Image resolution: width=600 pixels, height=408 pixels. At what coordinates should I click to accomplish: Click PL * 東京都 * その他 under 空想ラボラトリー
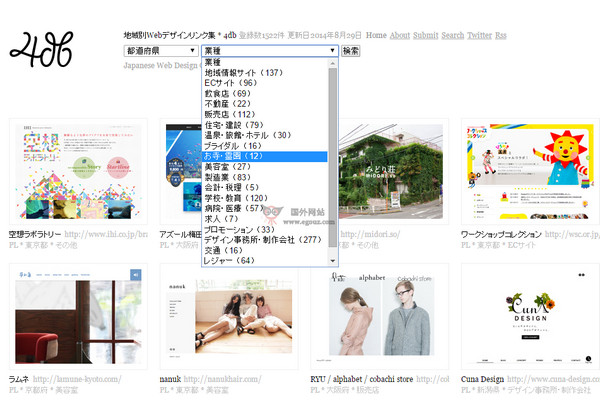tap(43, 245)
